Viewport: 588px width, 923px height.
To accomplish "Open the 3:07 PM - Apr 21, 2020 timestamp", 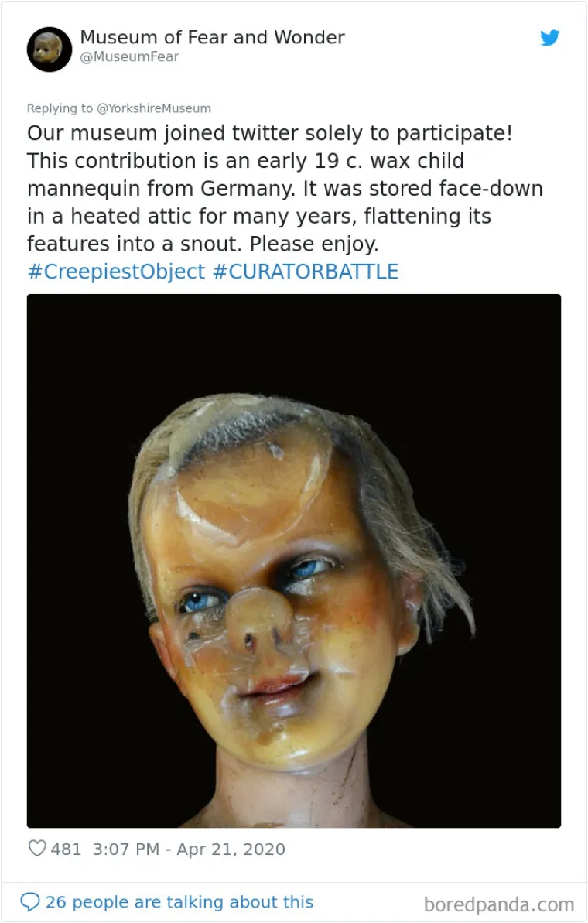I will (189, 849).
